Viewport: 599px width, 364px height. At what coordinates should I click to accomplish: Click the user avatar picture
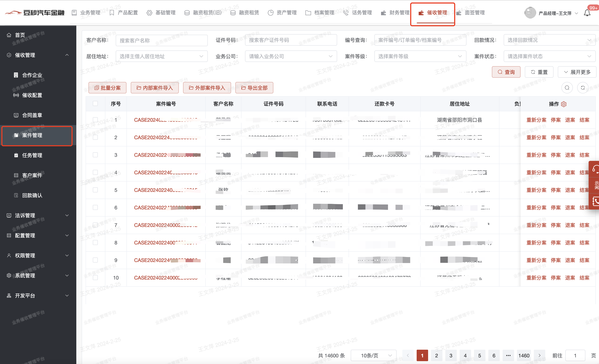(x=530, y=13)
